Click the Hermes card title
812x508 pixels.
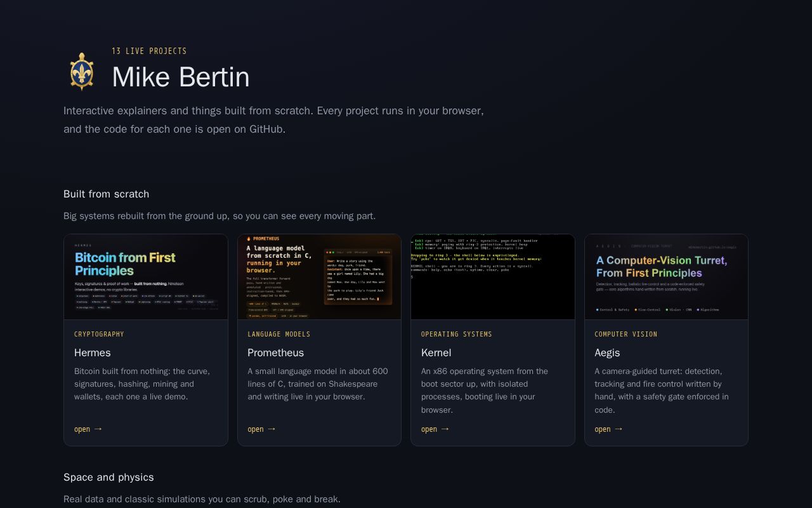click(93, 352)
